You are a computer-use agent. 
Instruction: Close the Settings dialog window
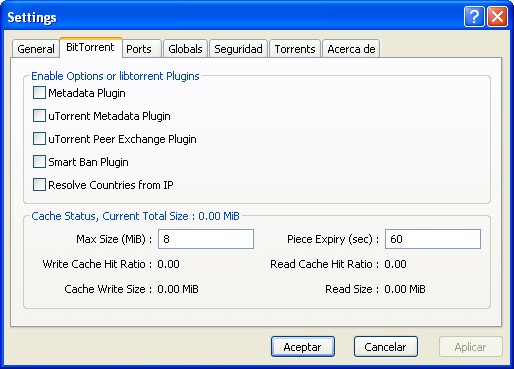[498, 17]
